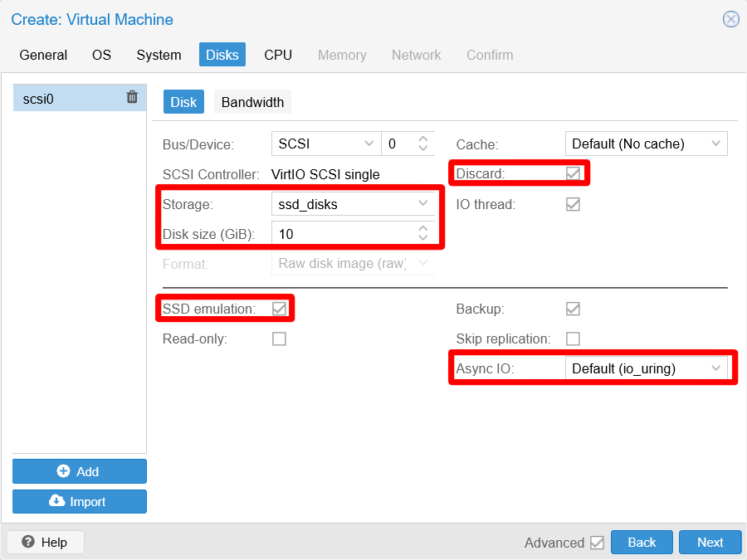Viewport: 747px width, 560px height.
Task: Disable the Discard checkbox
Action: pyautogui.click(x=573, y=173)
